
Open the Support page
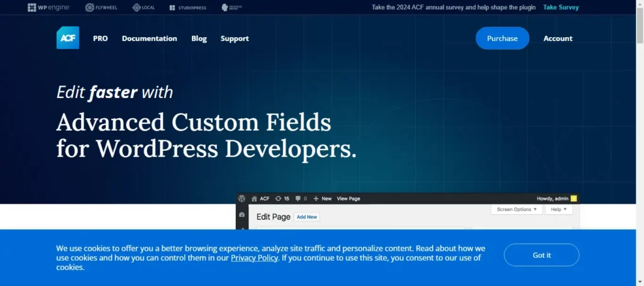click(x=235, y=38)
